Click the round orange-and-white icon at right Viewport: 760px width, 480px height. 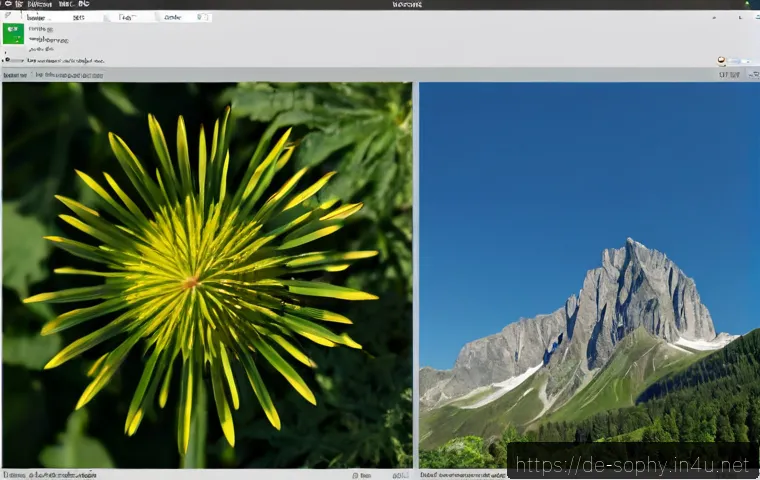coord(721,61)
